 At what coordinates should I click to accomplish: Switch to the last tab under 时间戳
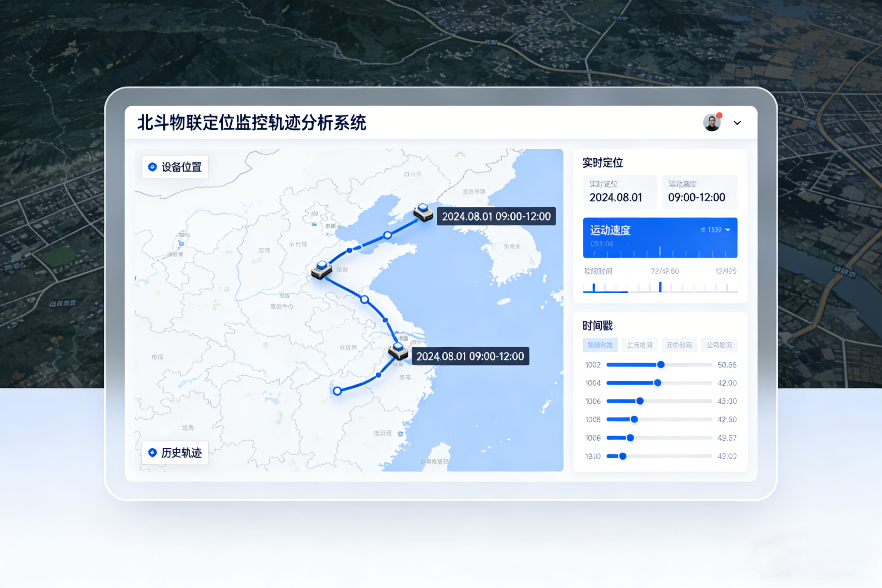coord(719,345)
